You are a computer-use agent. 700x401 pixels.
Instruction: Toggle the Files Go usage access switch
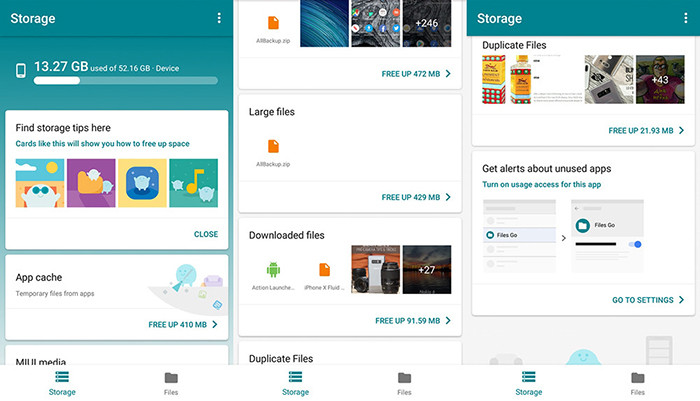coord(635,244)
